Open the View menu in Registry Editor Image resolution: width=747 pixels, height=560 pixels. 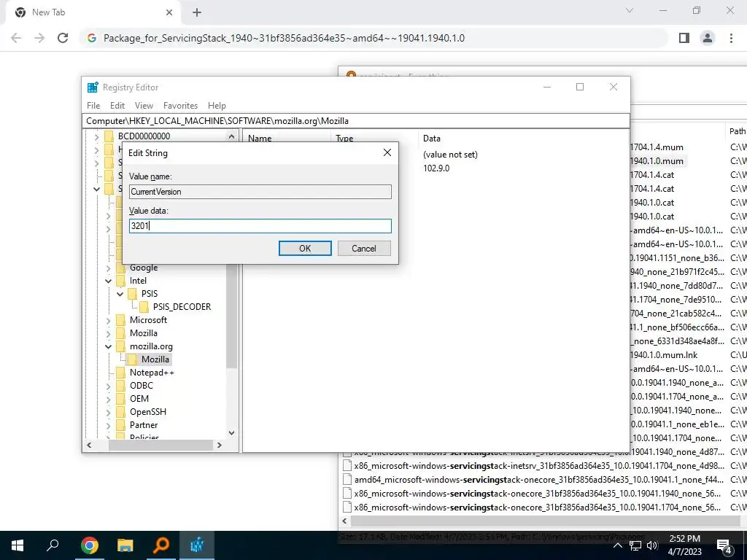(x=144, y=105)
